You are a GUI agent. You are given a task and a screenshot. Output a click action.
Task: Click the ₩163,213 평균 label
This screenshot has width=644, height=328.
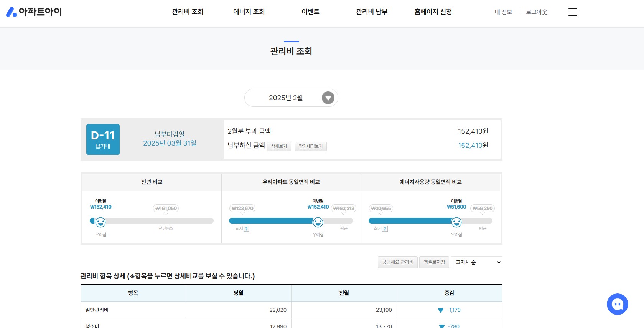344,209
